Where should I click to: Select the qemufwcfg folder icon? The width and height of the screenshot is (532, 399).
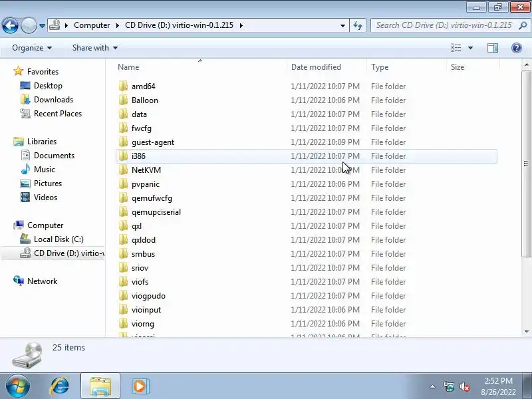[123, 198]
